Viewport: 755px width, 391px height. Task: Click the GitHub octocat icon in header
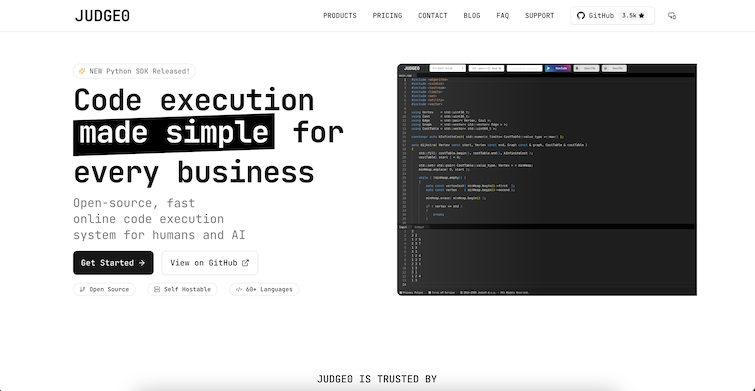tap(581, 16)
